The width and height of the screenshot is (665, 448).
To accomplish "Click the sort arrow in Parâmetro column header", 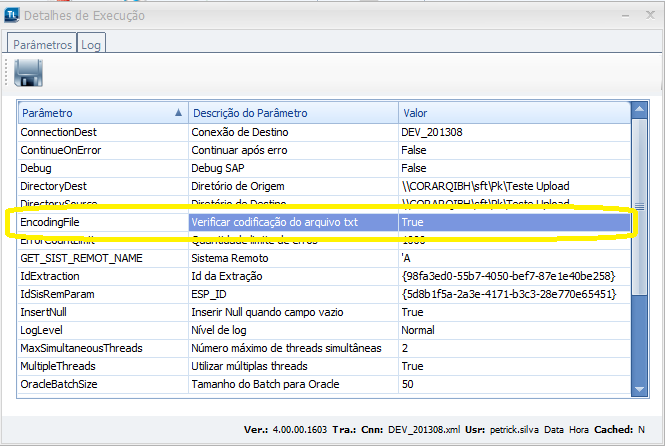I will pos(179,113).
